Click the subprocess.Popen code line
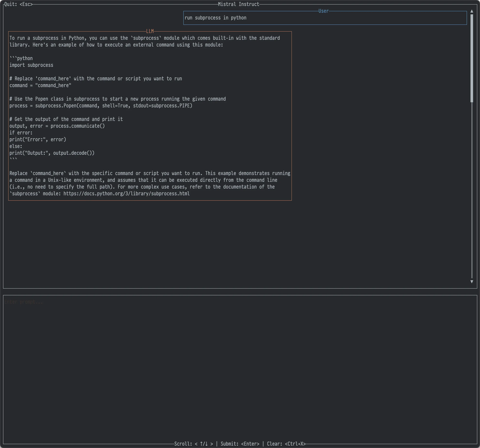Screen dimensions: 480x448 coord(101,105)
